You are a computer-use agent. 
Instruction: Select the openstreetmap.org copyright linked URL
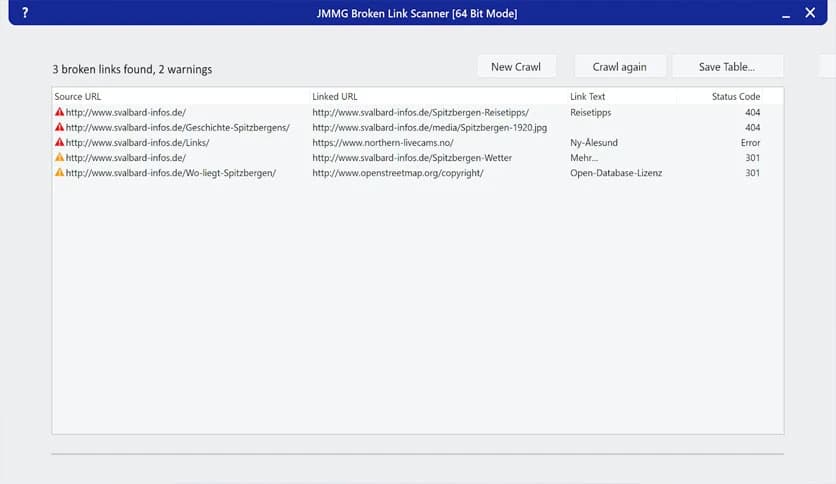398,173
